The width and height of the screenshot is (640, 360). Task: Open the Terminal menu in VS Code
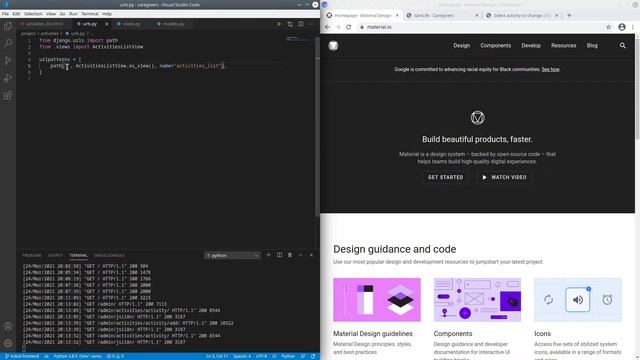click(90, 13)
